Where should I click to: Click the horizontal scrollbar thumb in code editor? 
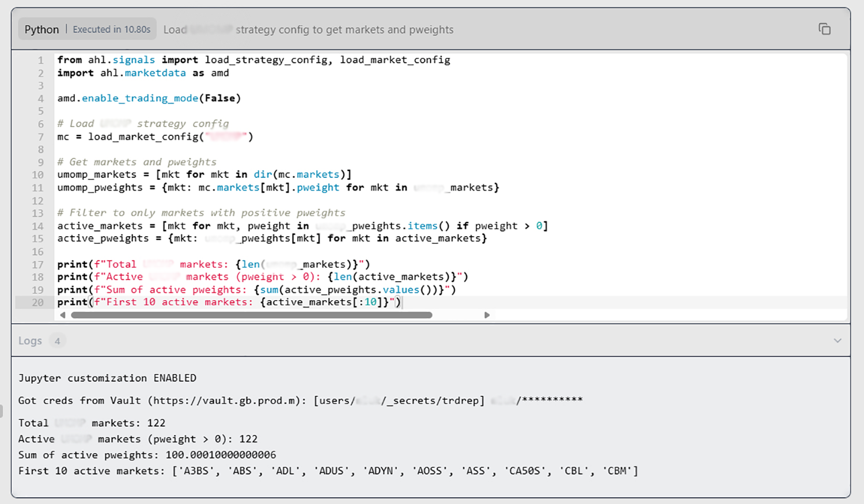click(x=251, y=315)
